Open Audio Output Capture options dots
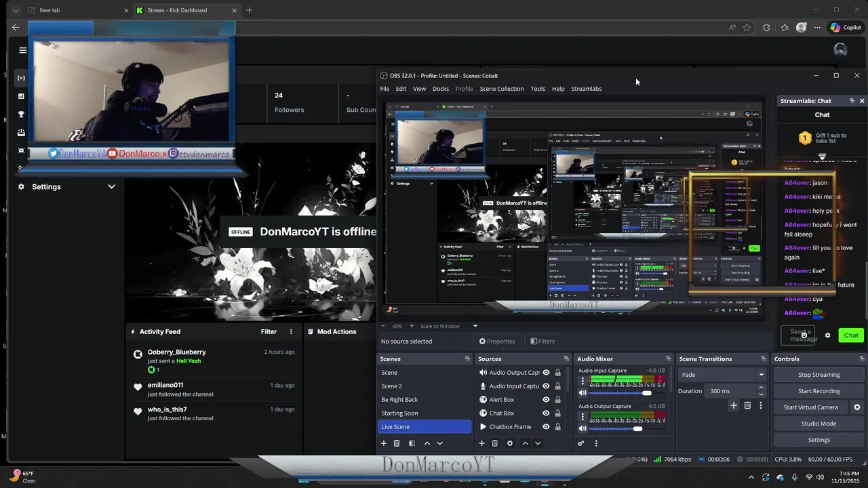The width and height of the screenshot is (868, 488). pos(582,416)
